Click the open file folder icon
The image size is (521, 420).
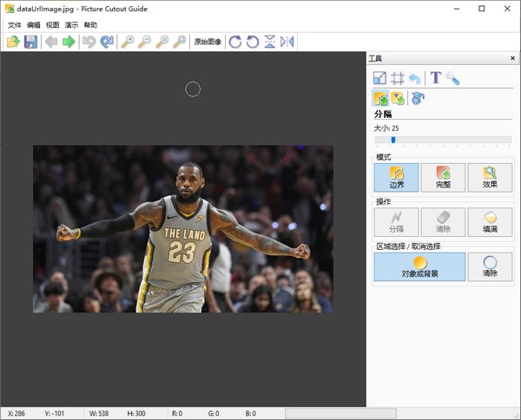coord(13,42)
